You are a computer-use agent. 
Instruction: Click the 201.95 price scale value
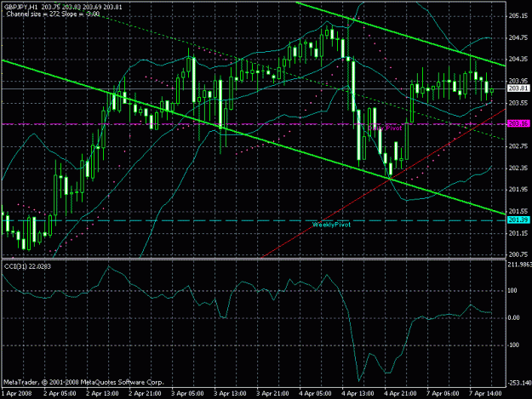click(518, 190)
